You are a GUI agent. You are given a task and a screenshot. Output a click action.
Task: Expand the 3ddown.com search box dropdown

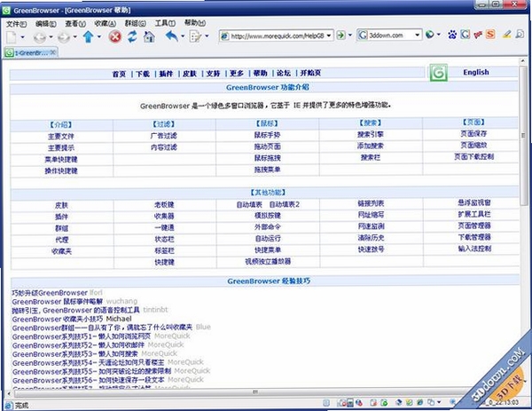(418, 35)
